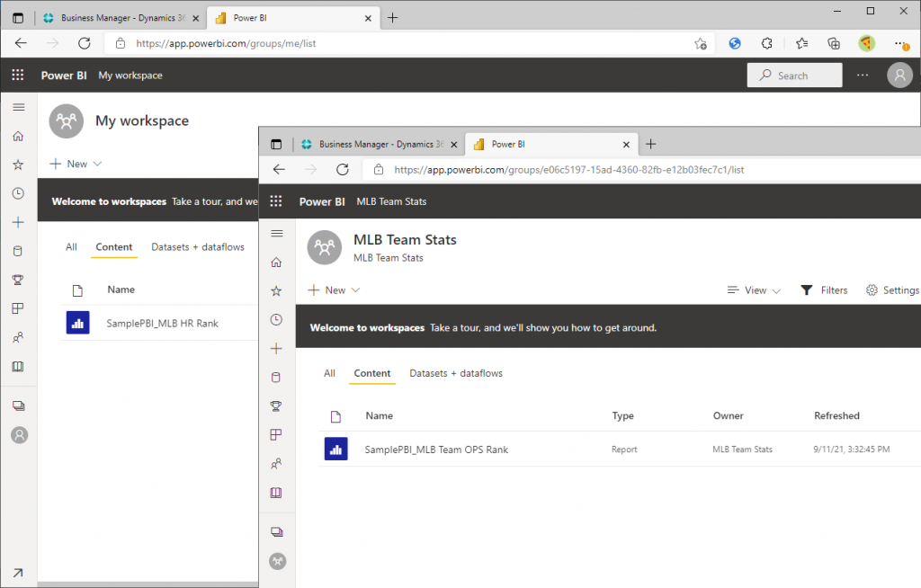Open SamplePBI_MLB HR Rank report
Screen dimensions: 921x588
(162, 323)
